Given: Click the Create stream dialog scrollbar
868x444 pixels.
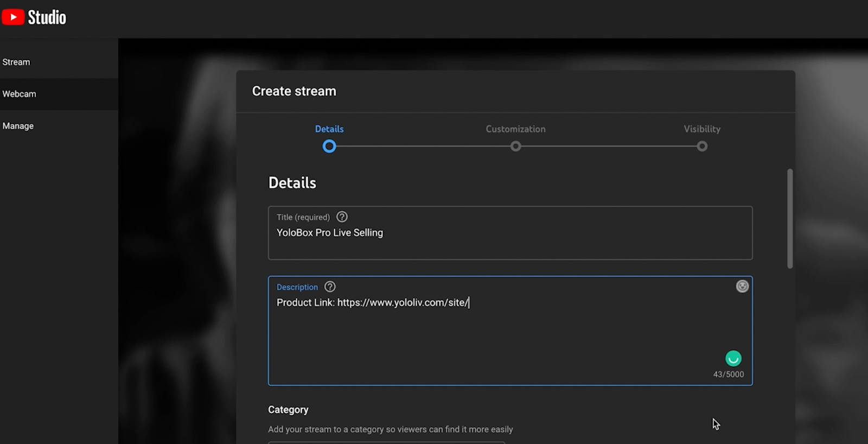Looking at the screenshot, I should tap(790, 219).
